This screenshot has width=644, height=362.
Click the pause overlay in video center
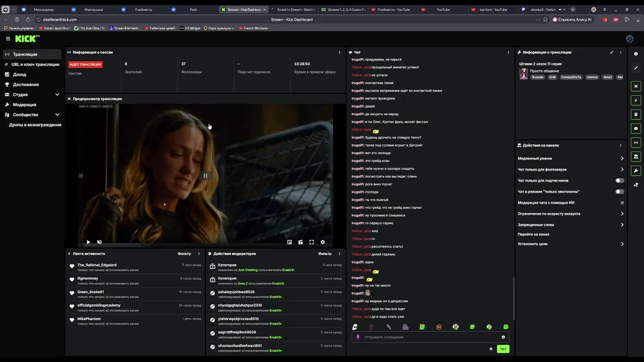205,175
